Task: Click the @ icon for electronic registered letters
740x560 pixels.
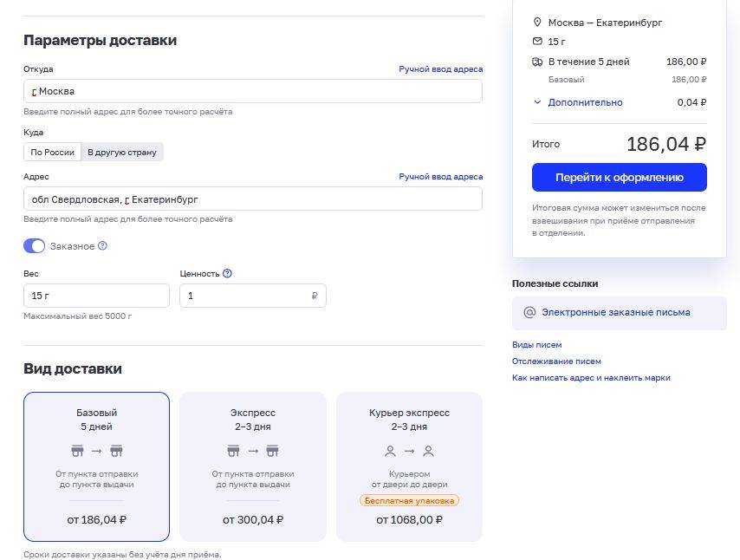Action: pyautogui.click(x=529, y=312)
